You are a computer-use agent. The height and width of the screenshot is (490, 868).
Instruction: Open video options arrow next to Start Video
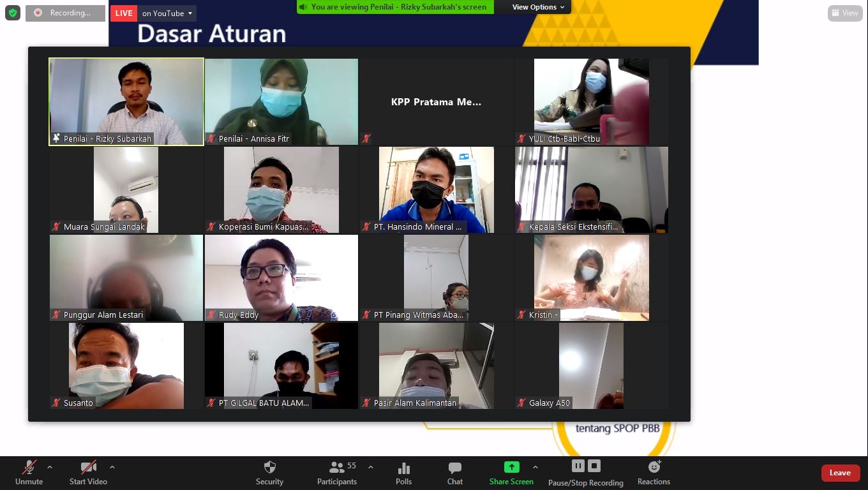click(x=112, y=467)
